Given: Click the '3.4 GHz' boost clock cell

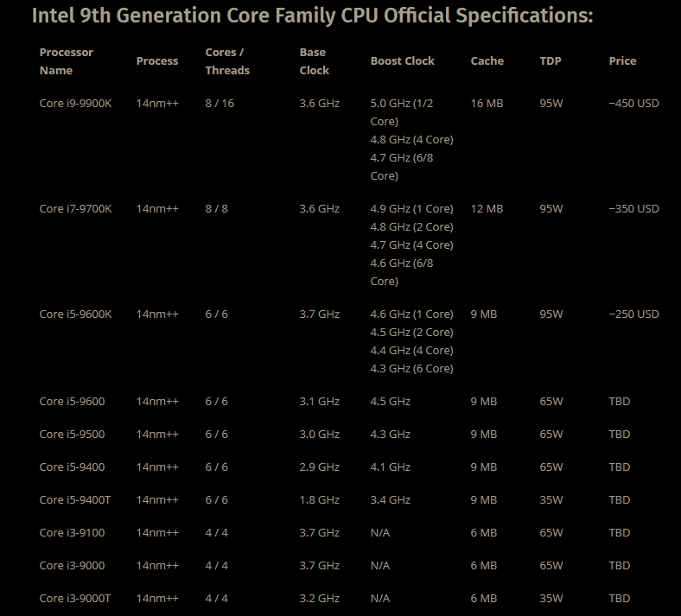Looking at the screenshot, I should pyautogui.click(x=390, y=500).
